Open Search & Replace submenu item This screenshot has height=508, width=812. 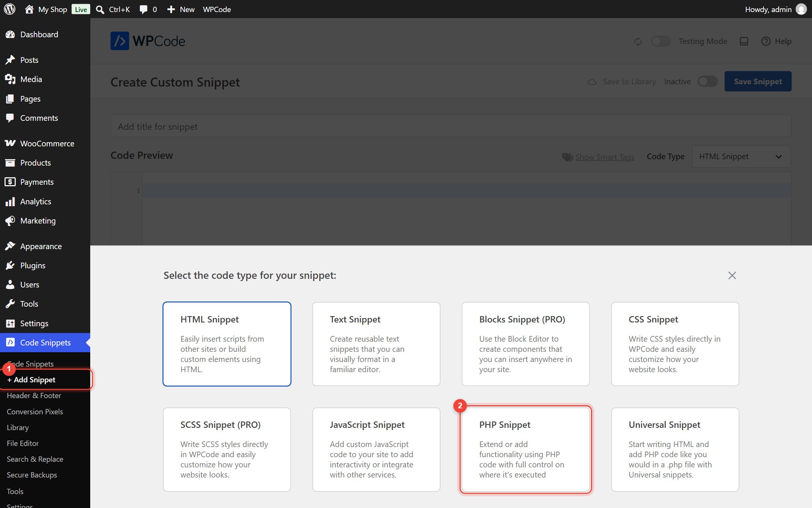click(35, 459)
